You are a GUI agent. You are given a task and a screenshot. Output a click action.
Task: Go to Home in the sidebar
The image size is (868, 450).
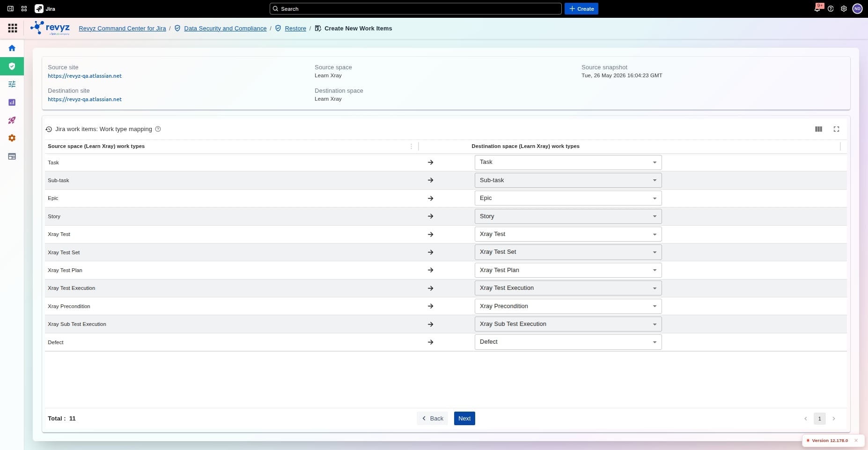(12, 48)
